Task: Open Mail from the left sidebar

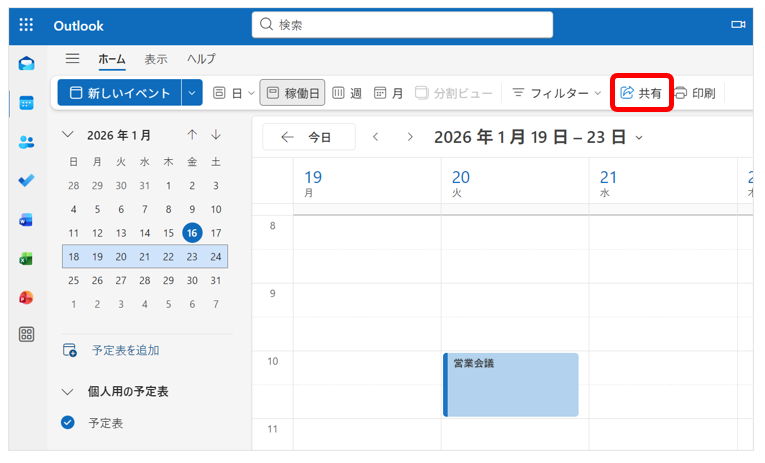Action: coord(26,63)
